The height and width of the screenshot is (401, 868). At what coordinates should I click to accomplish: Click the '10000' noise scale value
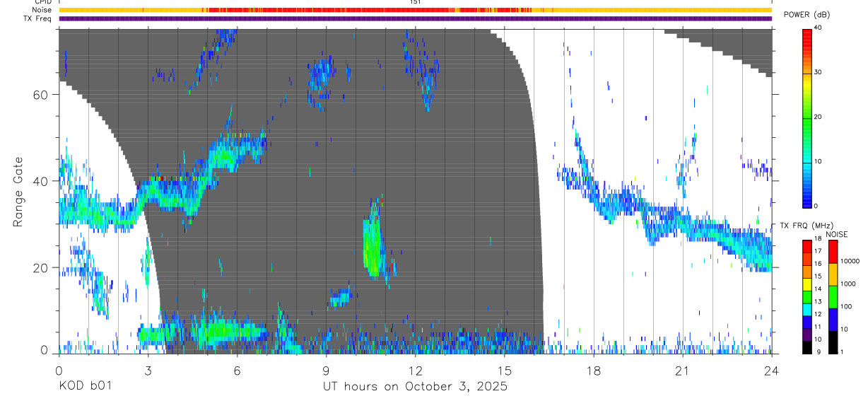(x=851, y=261)
